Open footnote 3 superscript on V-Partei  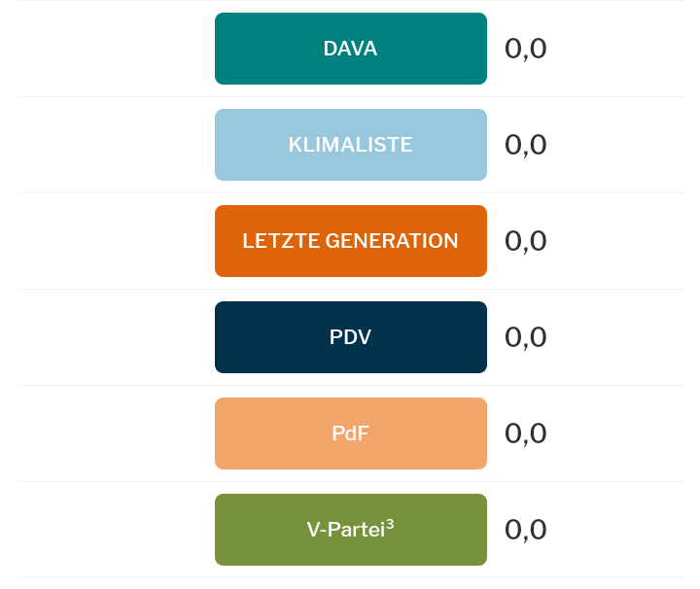[x=390, y=525]
